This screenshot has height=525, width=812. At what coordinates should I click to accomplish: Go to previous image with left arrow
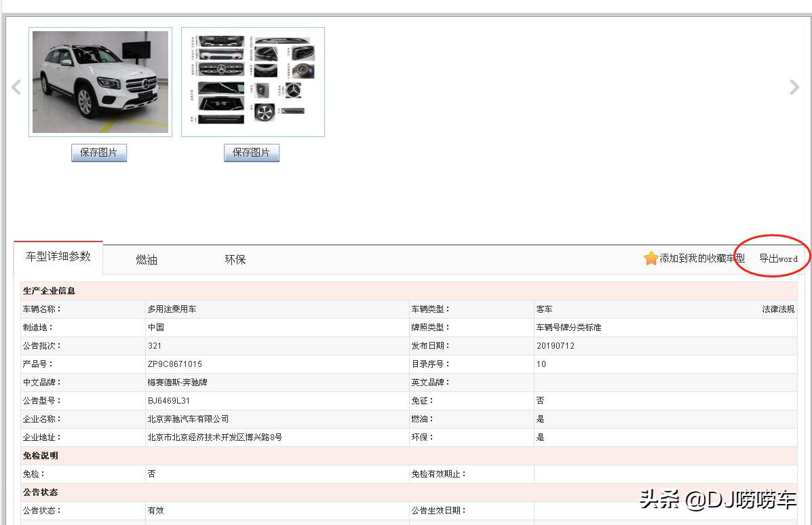16,87
